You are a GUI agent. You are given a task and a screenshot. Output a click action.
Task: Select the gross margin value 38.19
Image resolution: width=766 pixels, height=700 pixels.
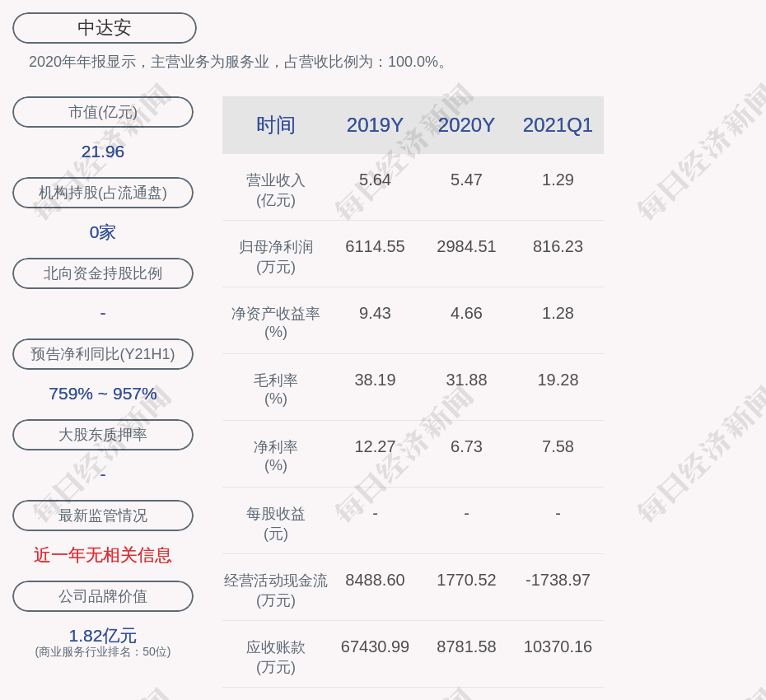[x=375, y=380]
